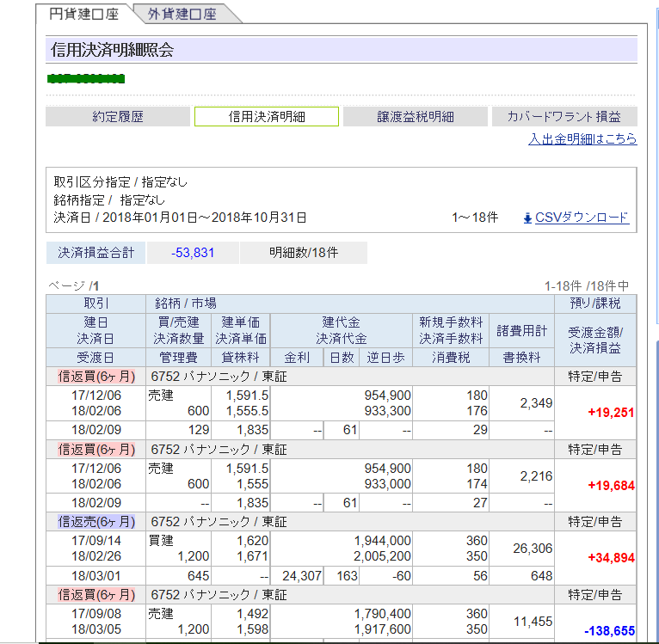This screenshot has width=659, height=644.
Task: Click the 受渡金額/決済損益 column header
Action: 595,340
